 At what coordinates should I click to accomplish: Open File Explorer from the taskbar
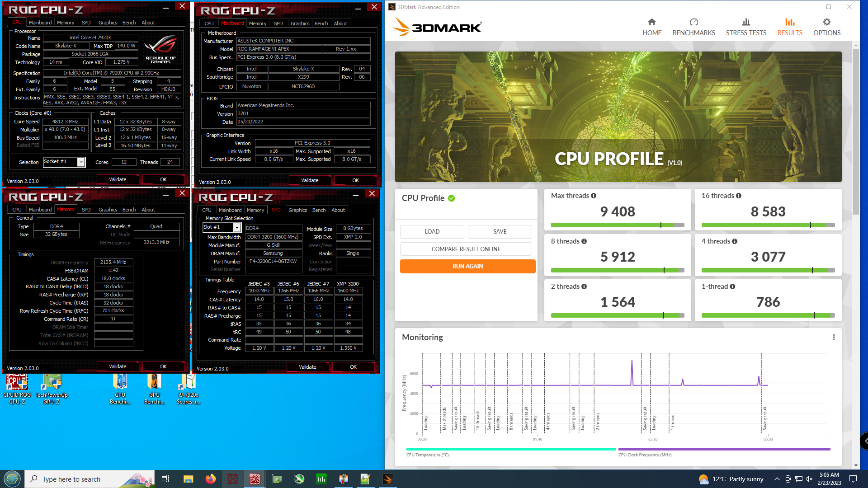click(x=188, y=479)
